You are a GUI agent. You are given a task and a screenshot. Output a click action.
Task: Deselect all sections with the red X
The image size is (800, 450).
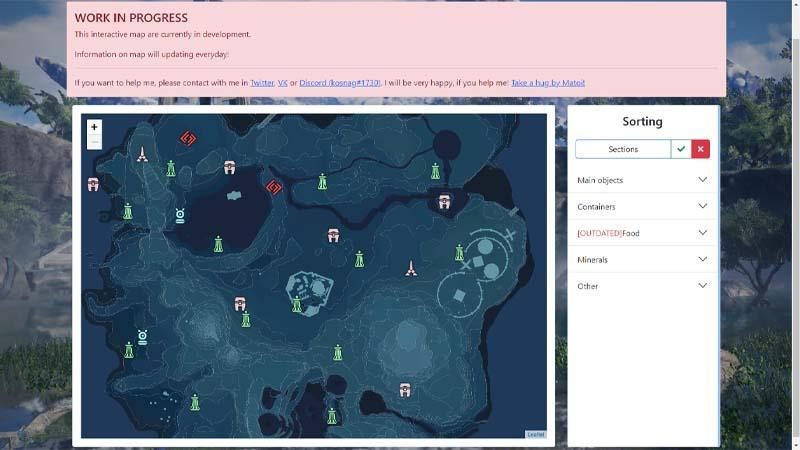pyautogui.click(x=701, y=149)
